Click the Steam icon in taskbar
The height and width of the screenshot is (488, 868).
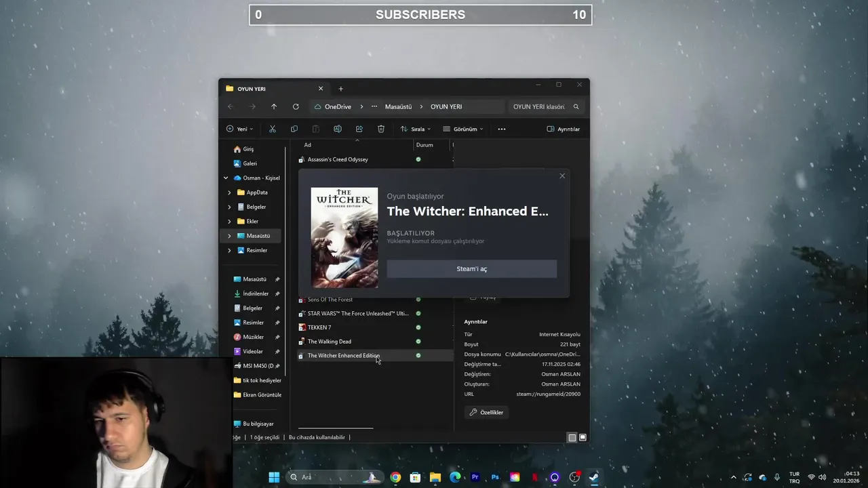pos(594,477)
